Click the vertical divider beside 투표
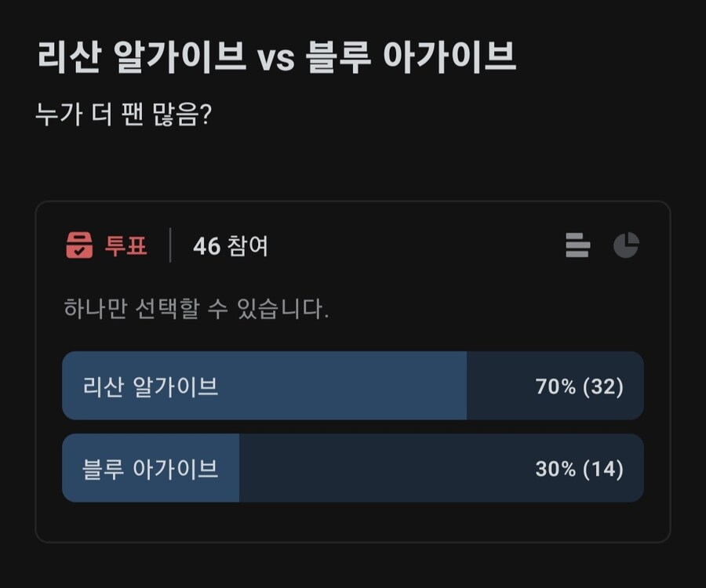 click(170, 245)
